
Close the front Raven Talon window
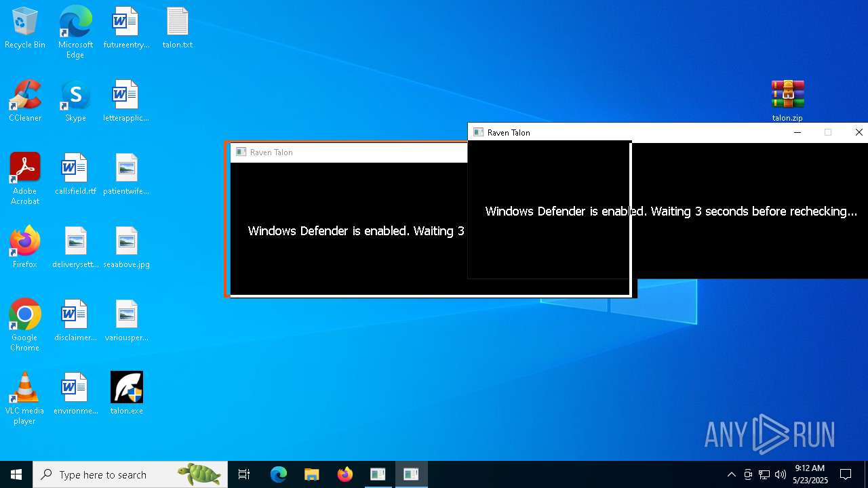859,132
